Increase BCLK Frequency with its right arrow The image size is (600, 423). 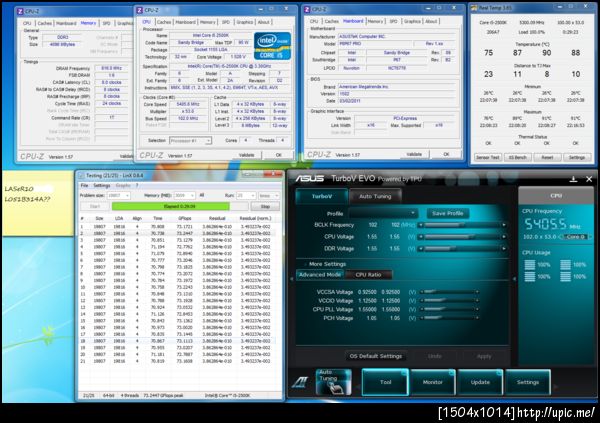pos(504,225)
